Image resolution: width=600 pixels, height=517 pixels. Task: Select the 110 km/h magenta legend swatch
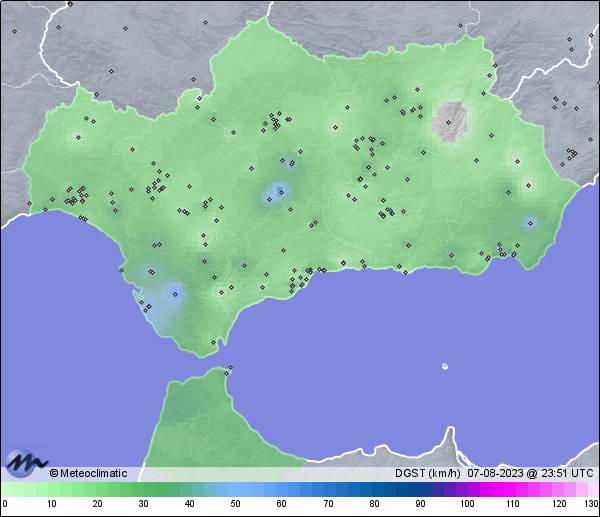click(x=512, y=489)
